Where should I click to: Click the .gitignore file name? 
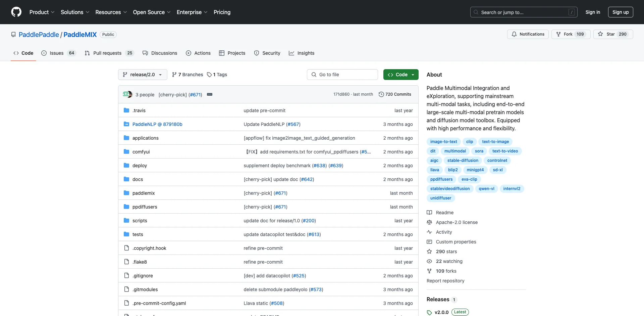tap(143, 276)
